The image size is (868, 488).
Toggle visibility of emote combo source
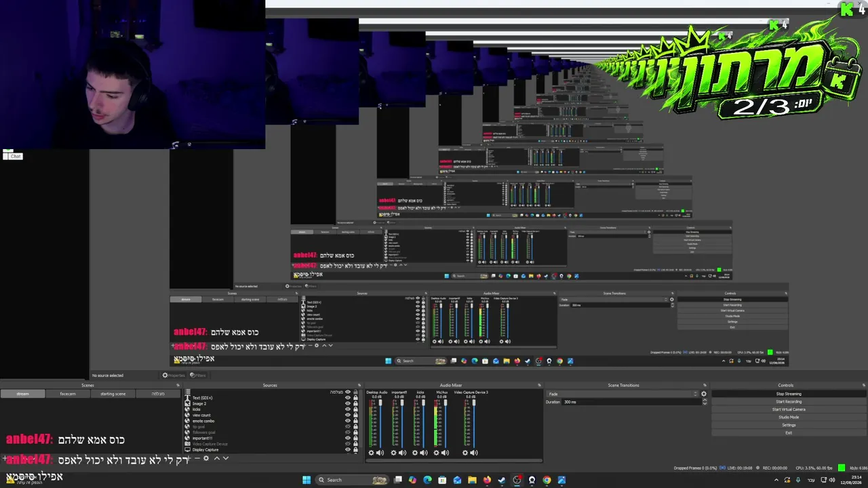tap(348, 421)
